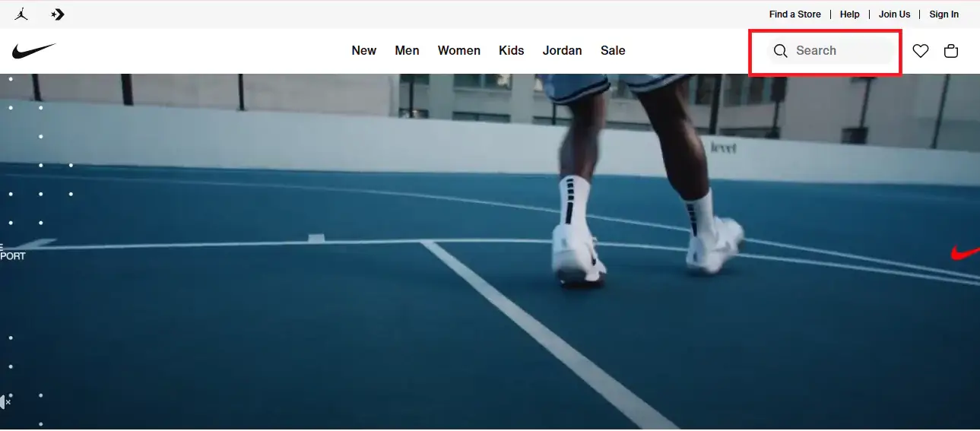Click Find a Store link
This screenshot has height=431, width=980.
tap(795, 14)
